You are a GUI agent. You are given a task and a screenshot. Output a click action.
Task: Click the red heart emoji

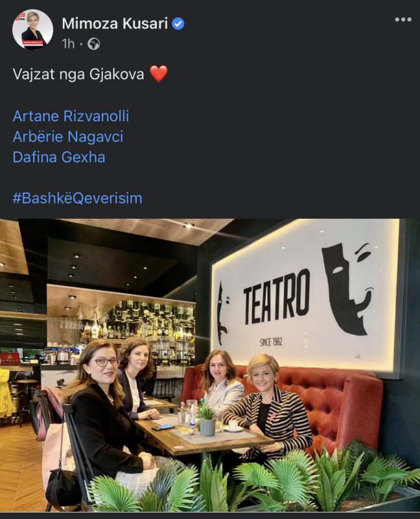159,73
